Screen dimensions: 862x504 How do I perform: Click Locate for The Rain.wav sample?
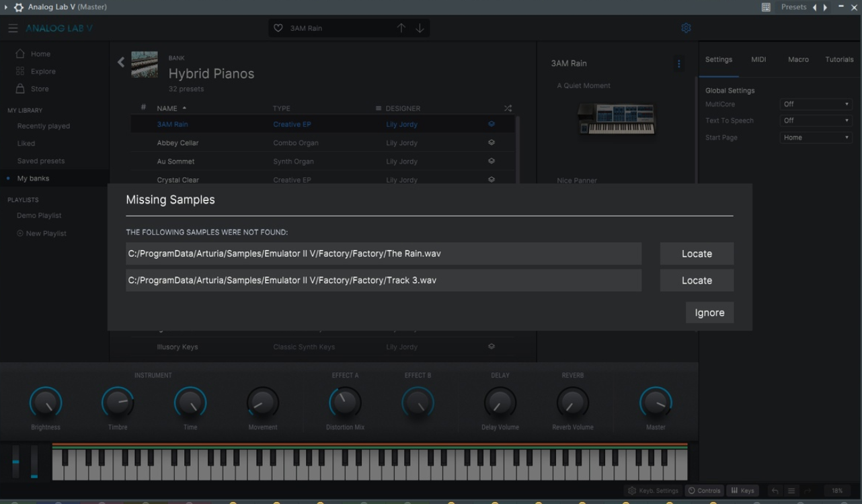click(x=697, y=254)
